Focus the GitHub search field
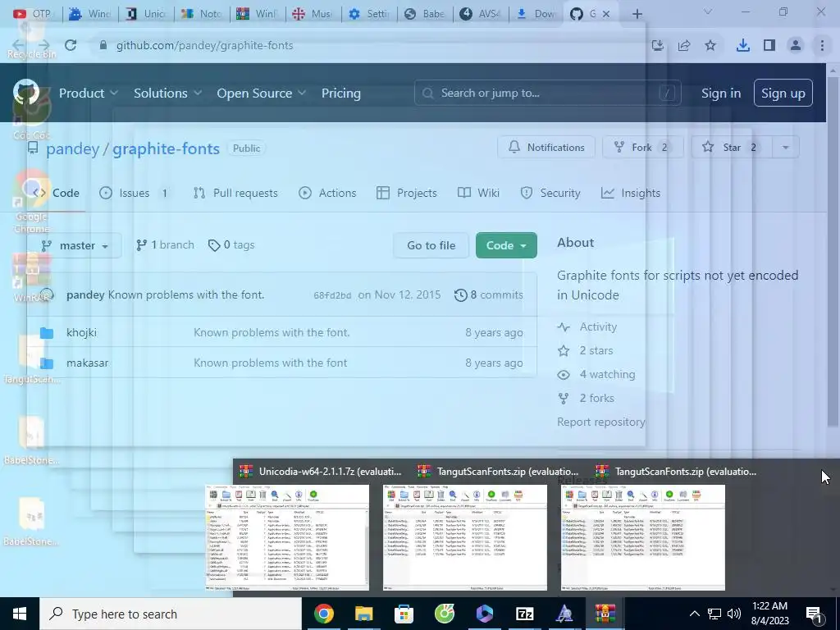This screenshot has width=840, height=630. click(x=547, y=94)
